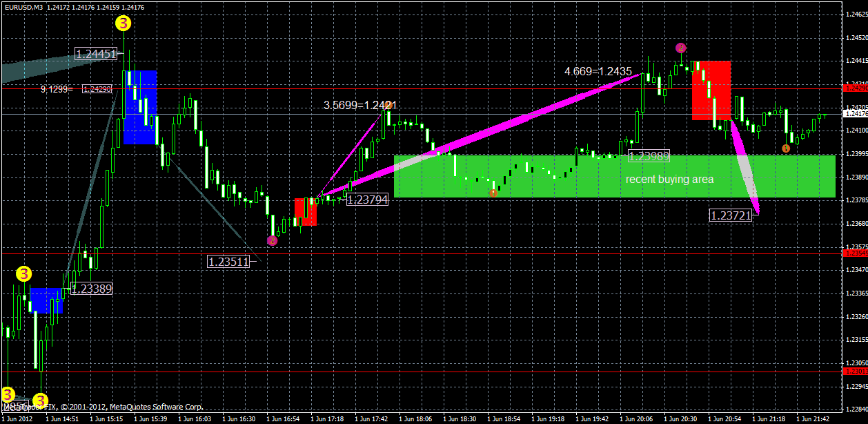Click the 3.5699=1.2421 annotation text
This screenshot has width=868, height=424.
361,105
